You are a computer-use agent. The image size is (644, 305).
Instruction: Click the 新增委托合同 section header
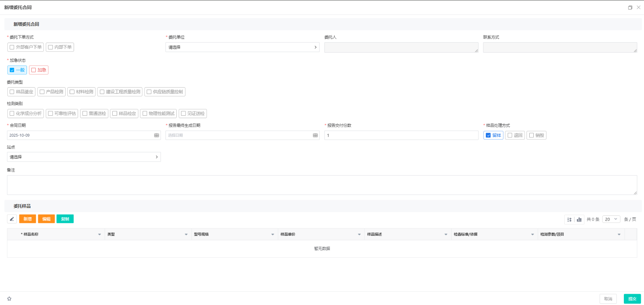[x=323, y=24]
